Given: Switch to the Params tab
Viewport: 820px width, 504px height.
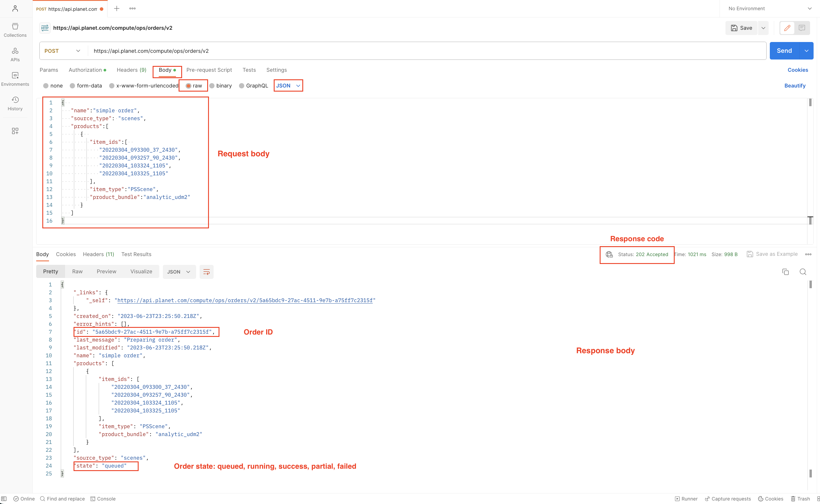Looking at the screenshot, I should [x=49, y=70].
